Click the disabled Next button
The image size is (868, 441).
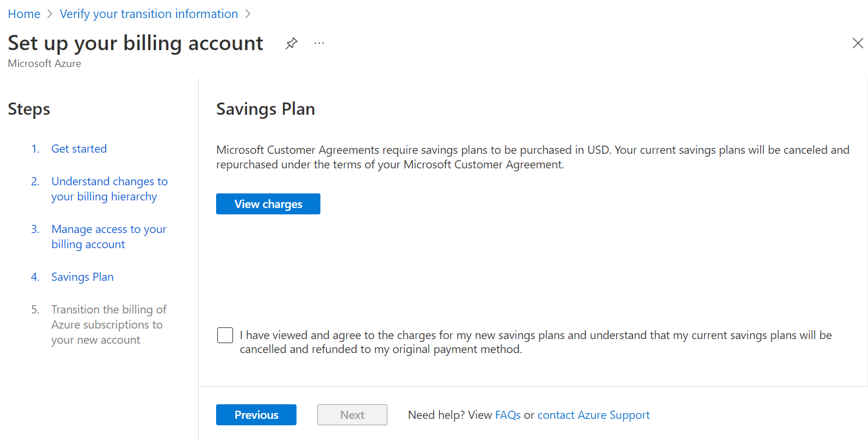pos(352,415)
